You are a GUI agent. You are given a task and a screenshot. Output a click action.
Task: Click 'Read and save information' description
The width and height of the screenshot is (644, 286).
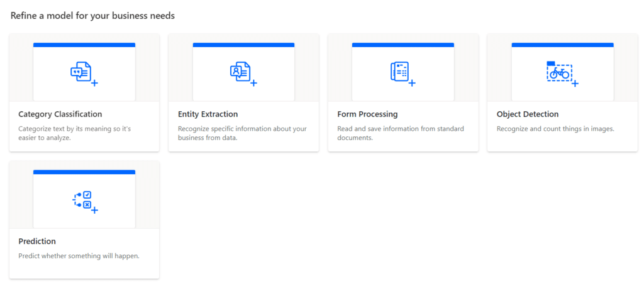(401, 133)
